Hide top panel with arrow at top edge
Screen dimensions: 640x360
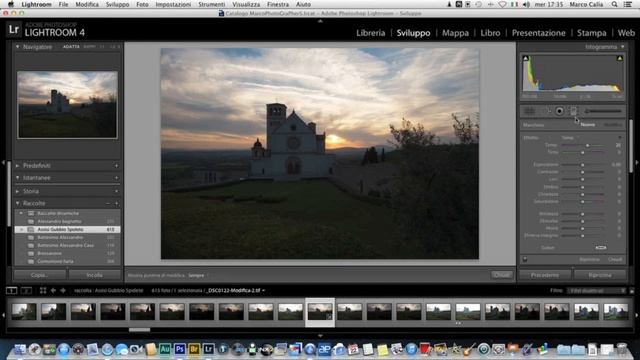320,20
